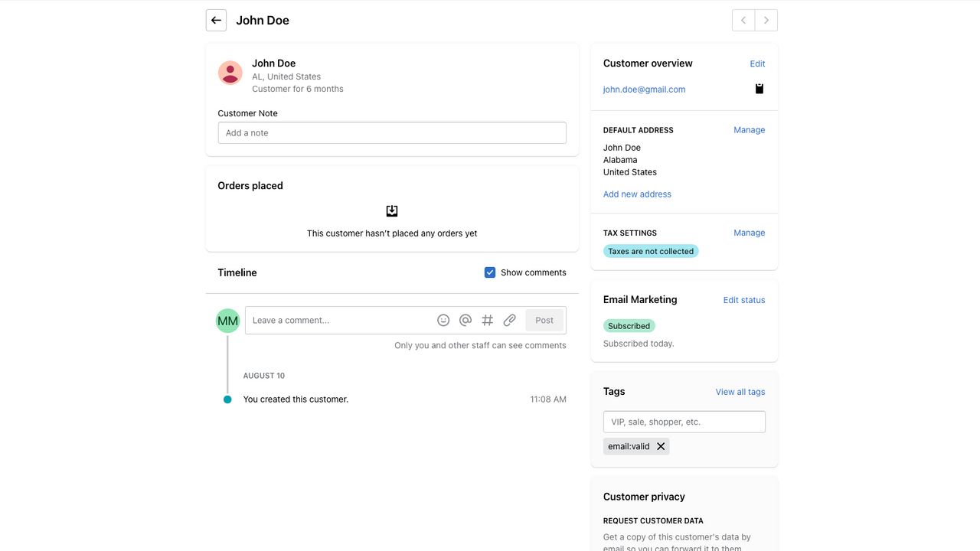Click the next customer chevron
The width and height of the screenshot is (980, 551).
[766, 20]
